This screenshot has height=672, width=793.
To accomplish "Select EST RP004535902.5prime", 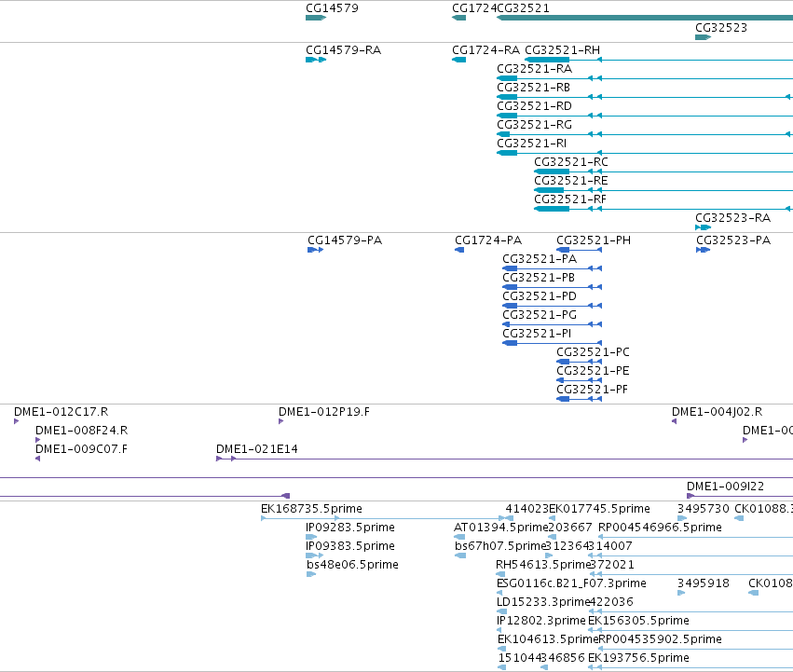I will coord(660,639).
